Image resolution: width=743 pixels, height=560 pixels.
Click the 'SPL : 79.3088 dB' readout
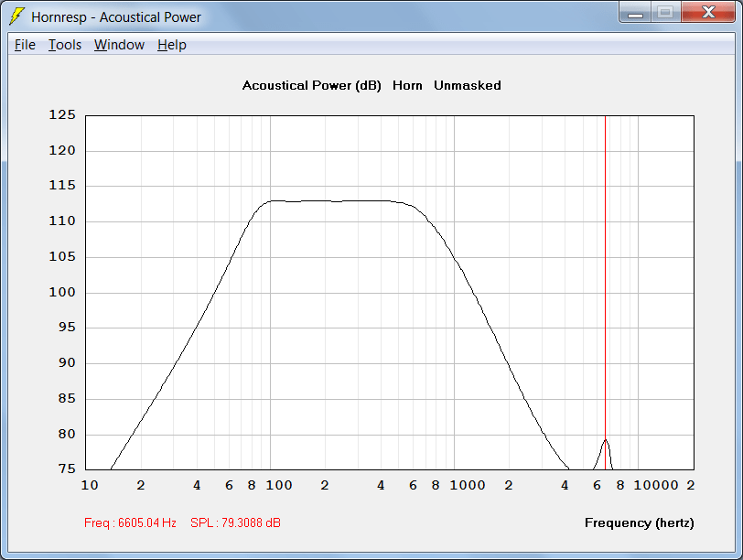pyautogui.click(x=235, y=522)
